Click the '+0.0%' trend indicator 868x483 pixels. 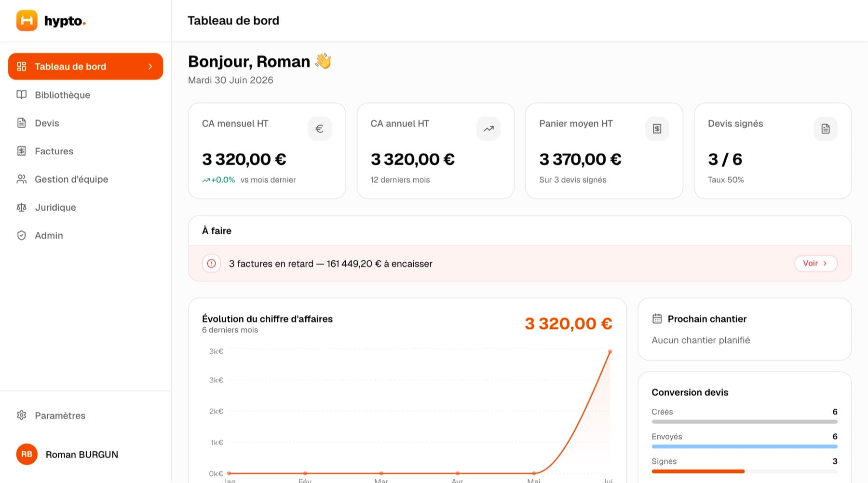218,180
